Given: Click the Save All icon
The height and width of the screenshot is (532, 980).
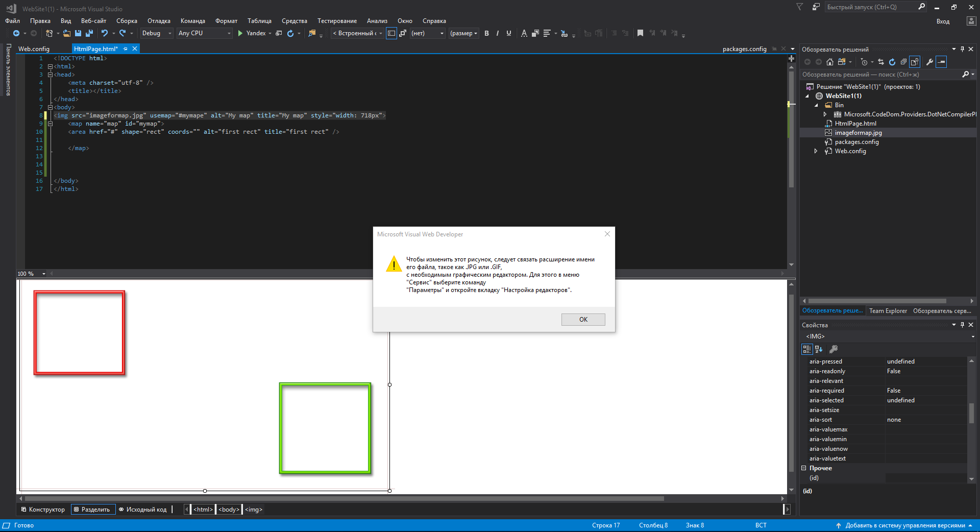Looking at the screenshot, I should [89, 33].
